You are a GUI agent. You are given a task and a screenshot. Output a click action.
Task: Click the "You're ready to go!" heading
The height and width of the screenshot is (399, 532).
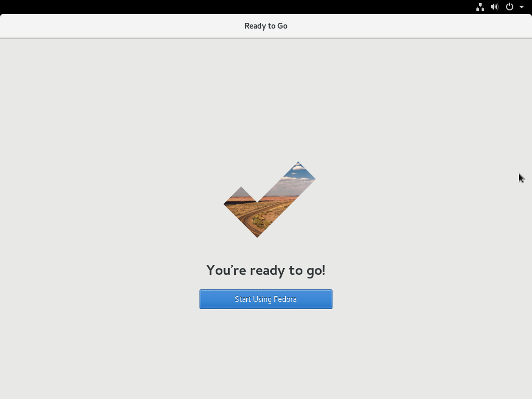click(x=265, y=270)
